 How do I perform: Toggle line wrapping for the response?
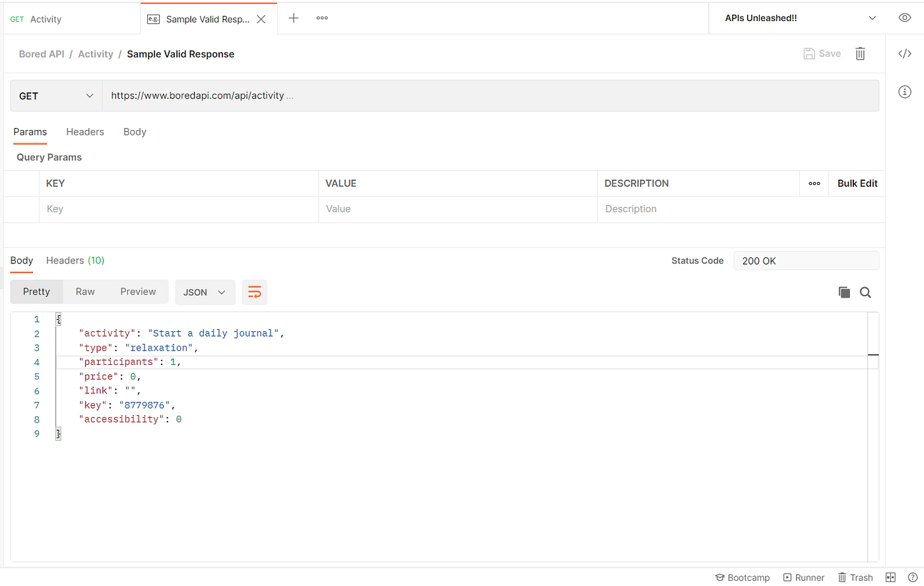254,292
